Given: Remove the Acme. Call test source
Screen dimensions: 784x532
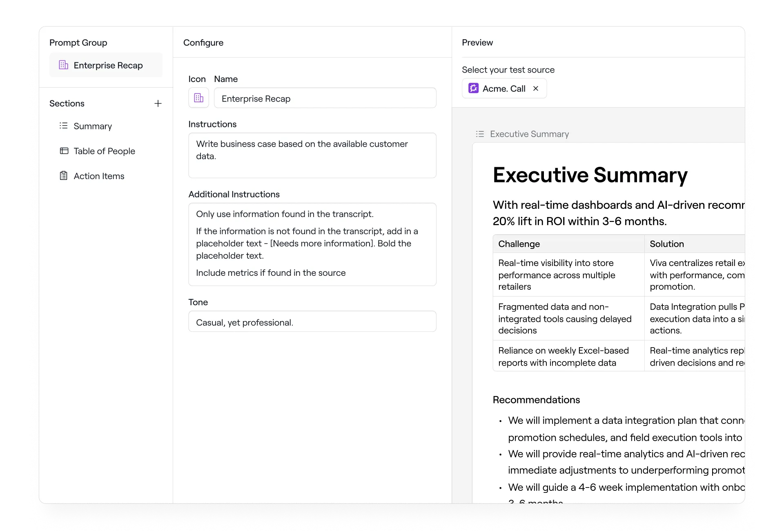Looking at the screenshot, I should pos(536,88).
